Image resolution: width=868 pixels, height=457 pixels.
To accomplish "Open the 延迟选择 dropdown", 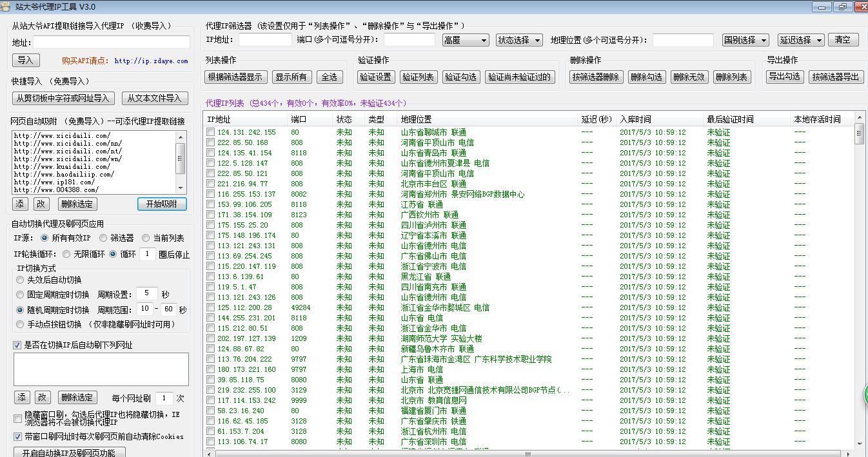I will tap(801, 40).
